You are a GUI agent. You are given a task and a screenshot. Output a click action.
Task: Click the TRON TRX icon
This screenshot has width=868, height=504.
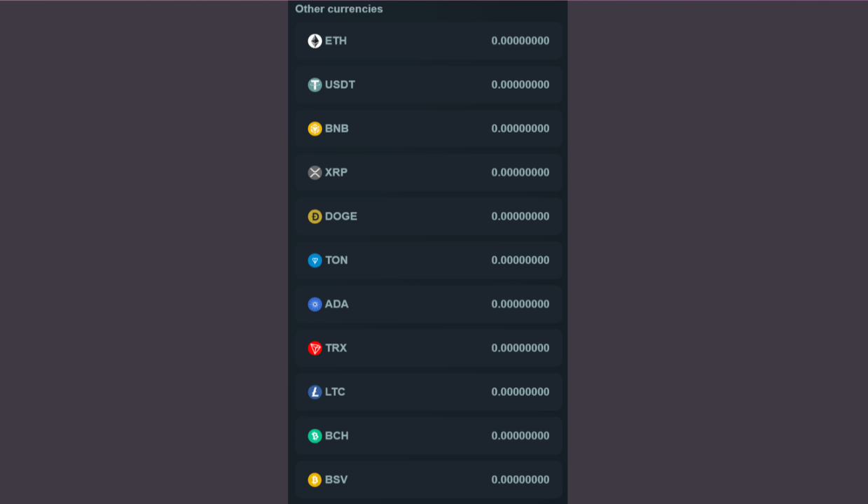pyautogui.click(x=315, y=348)
